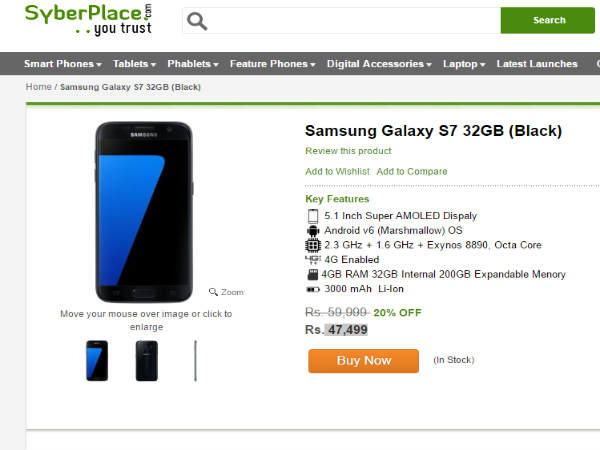Add product to Wishlist

click(x=337, y=172)
